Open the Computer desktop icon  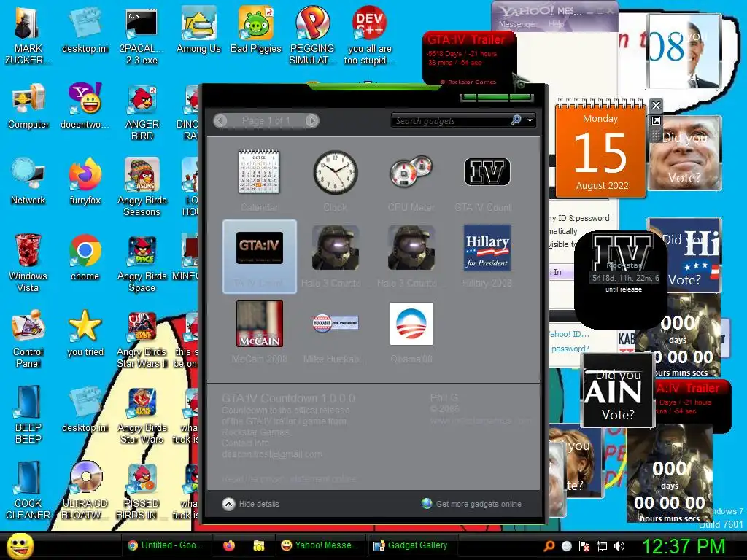pos(28,106)
